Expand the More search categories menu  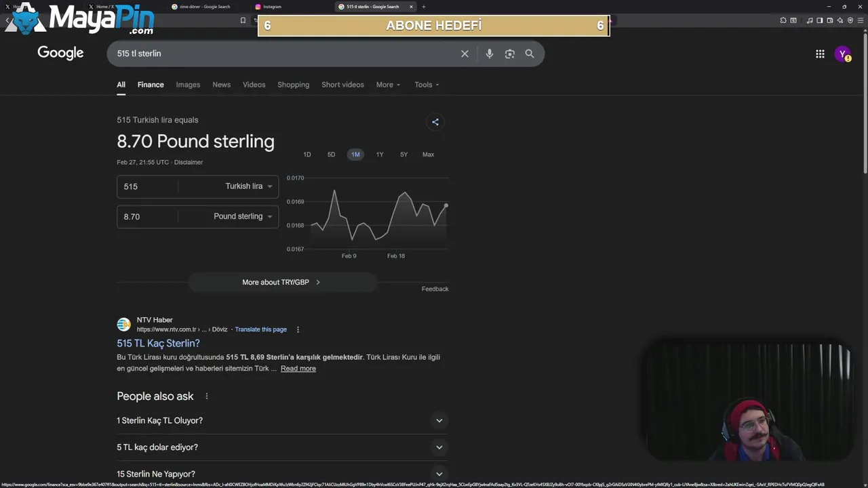point(388,85)
